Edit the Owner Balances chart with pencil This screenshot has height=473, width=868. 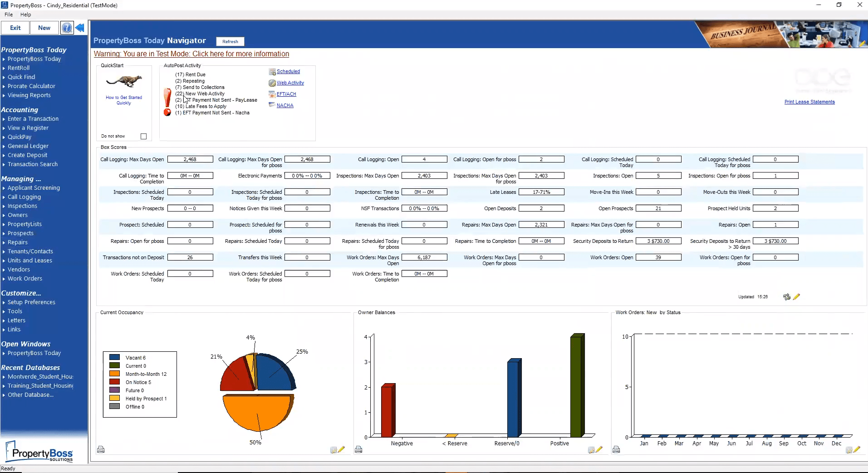point(599,449)
